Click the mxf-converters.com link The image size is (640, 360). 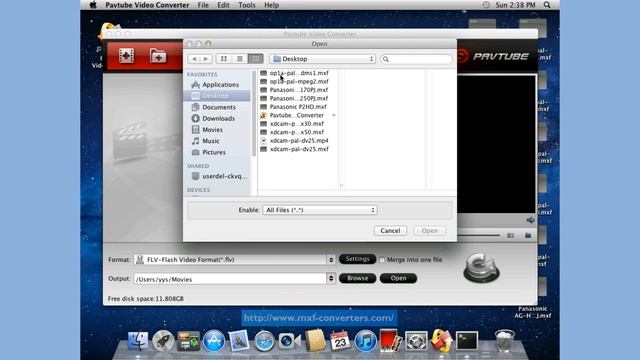[x=319, y=318]
